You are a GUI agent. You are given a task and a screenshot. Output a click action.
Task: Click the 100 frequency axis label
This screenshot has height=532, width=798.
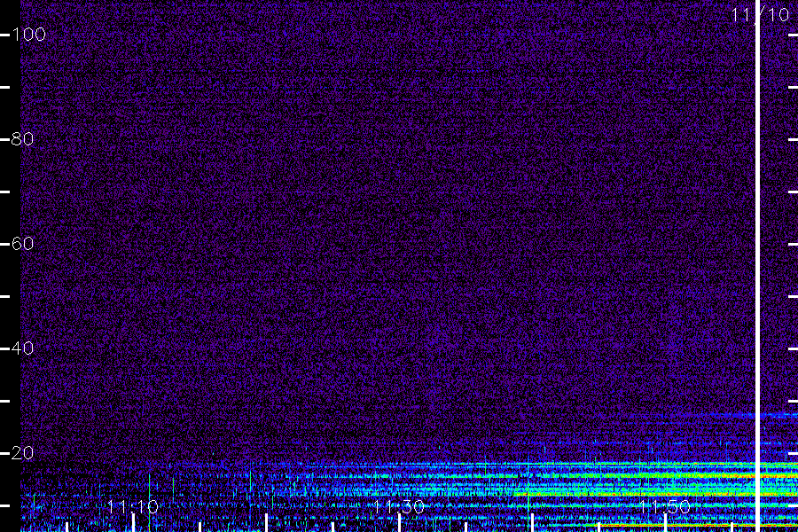click(28, 35)
